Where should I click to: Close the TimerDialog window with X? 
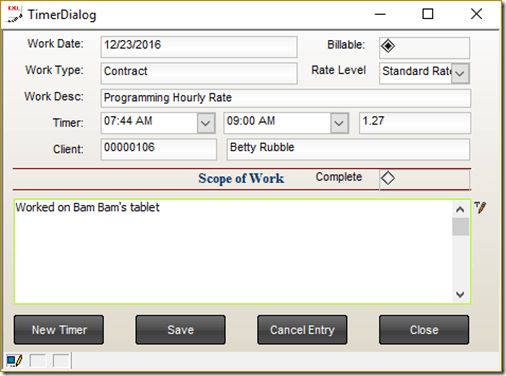click(x=476, y=14)
